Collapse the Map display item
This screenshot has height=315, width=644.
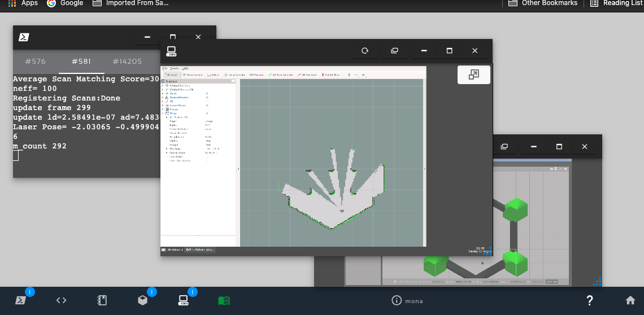click(x=163, y=113)
